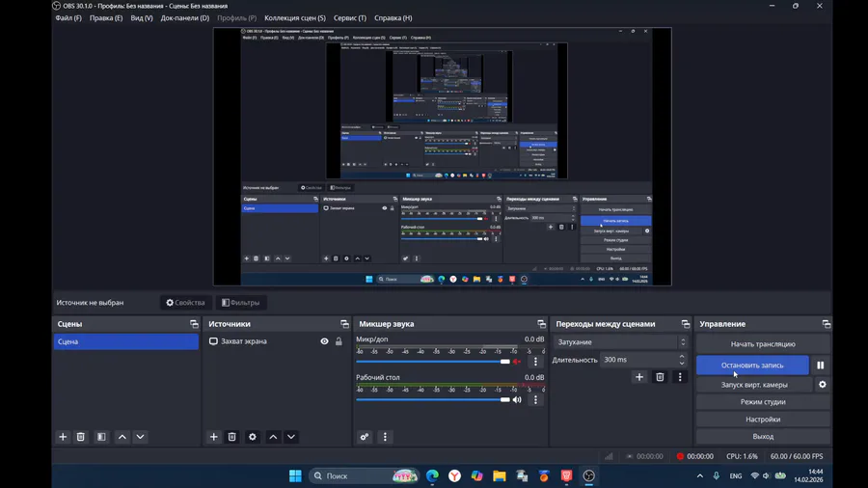Adjust the Рабочий стол volume slider
The height and width of the screenshot is (488, 868).
(433, 399)
